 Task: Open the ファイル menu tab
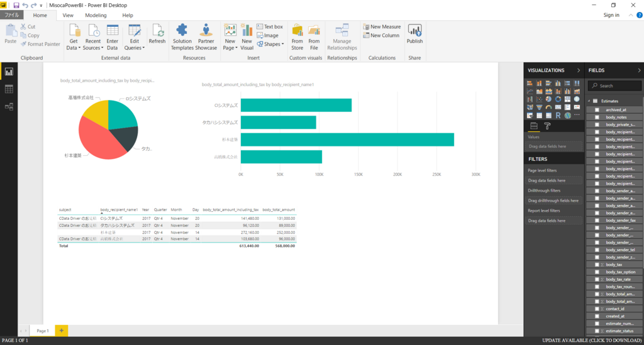point(11,15)
